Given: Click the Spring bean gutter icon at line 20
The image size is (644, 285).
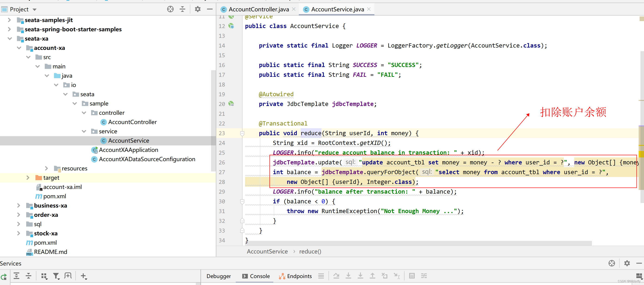Looking at the screenshot, I should 231,104.
